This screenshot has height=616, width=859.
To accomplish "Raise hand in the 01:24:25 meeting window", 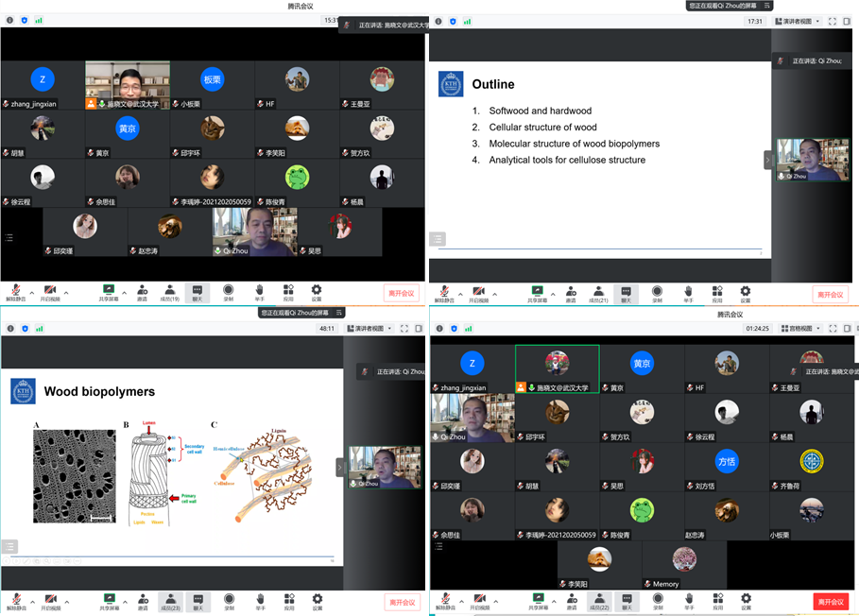I will 688,601.
